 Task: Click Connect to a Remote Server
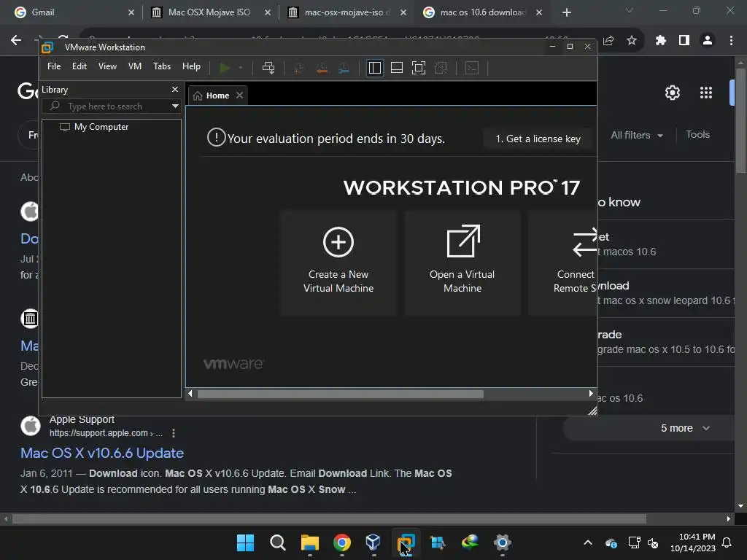click(562, 262)
